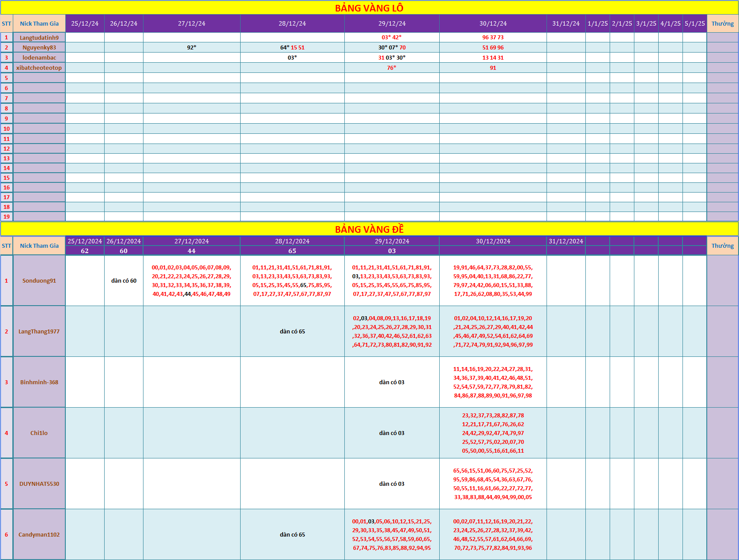
Task: Click the Nguyenky83 nickname cell
Action: pyautogui.click(x=39, y=47)
